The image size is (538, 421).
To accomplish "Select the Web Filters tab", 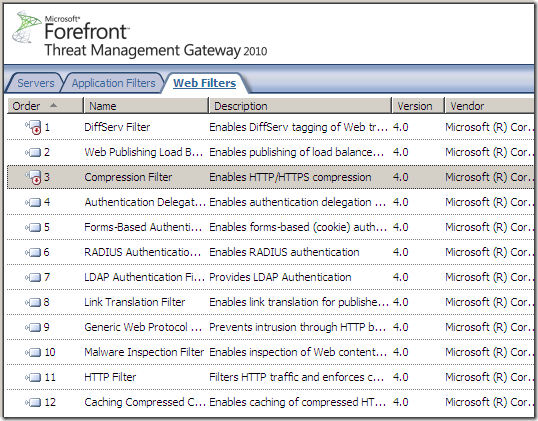I will click(204, 83).
